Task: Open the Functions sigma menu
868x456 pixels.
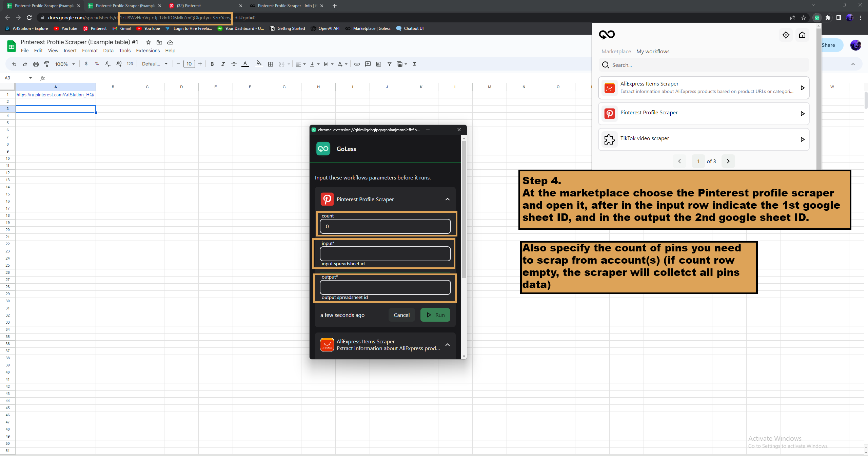Action: (x=415, y=64)
